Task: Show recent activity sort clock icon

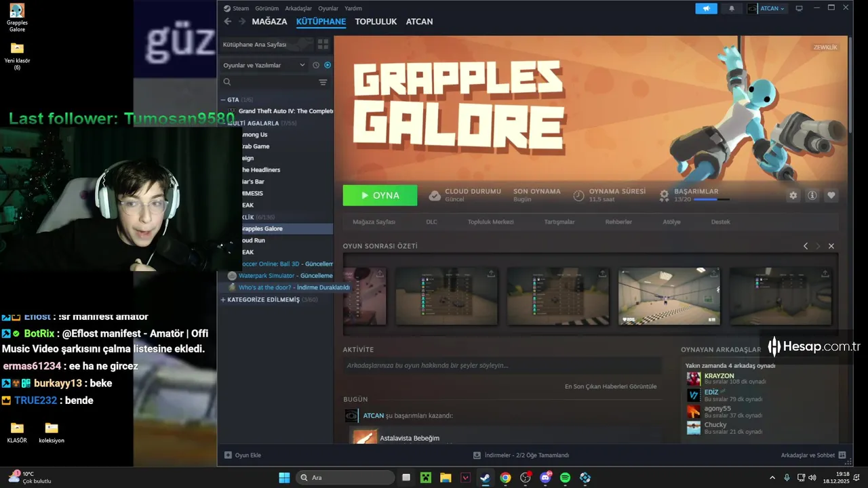Action: pyautogui.click(x=316, y=65)
